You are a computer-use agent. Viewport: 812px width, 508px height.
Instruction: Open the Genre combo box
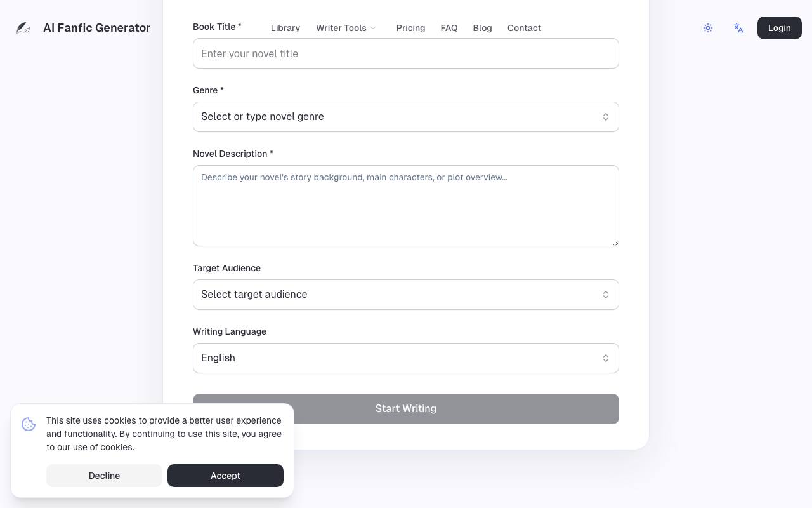(x=406, y=117)
